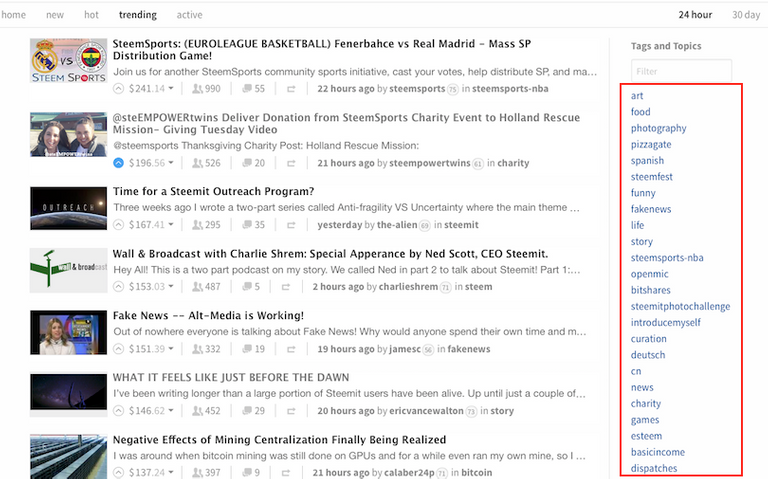Open the 29 comments on Before the Dawn post
This screenshot has width=768, height=479.
[x=254, y=410]
